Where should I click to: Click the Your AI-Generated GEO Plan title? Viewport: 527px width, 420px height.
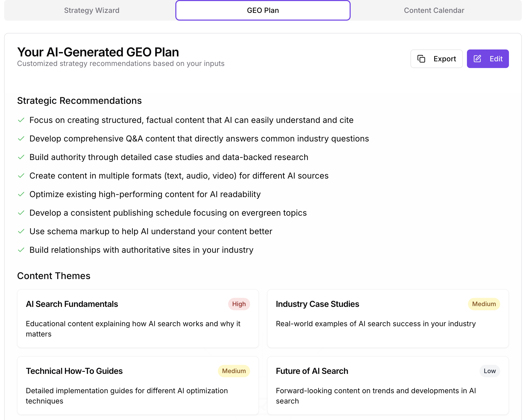point(98,52)
